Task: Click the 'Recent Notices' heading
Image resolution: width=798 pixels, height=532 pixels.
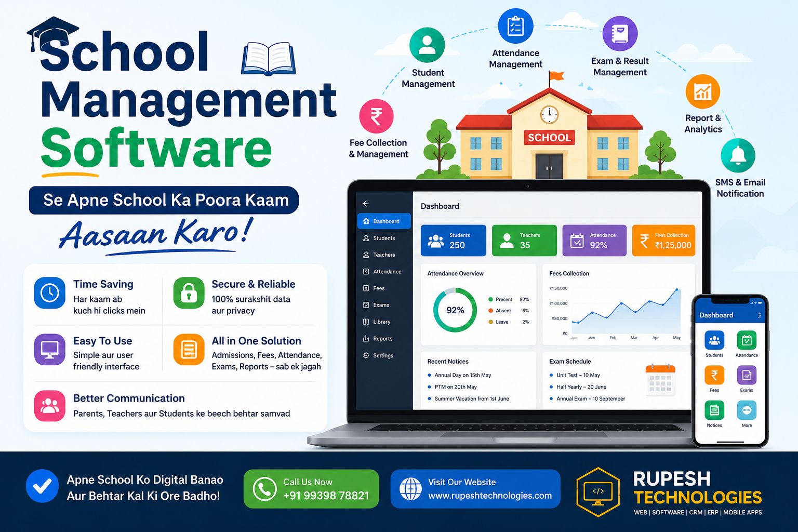Action: [448, 362]
